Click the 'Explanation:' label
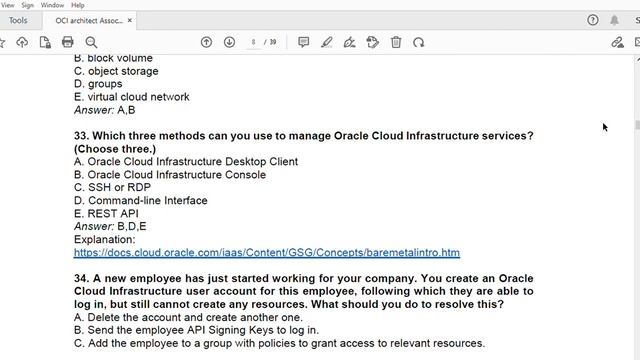This screenshot has width=640, height=360. pos(104,240)
